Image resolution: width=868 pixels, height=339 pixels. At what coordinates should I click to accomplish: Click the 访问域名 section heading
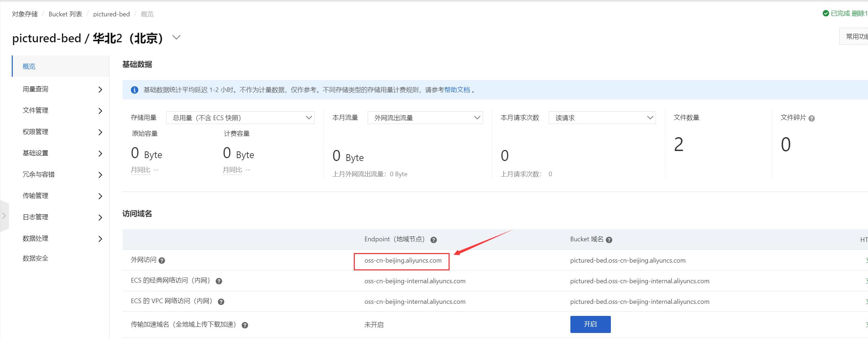[137, 214]
